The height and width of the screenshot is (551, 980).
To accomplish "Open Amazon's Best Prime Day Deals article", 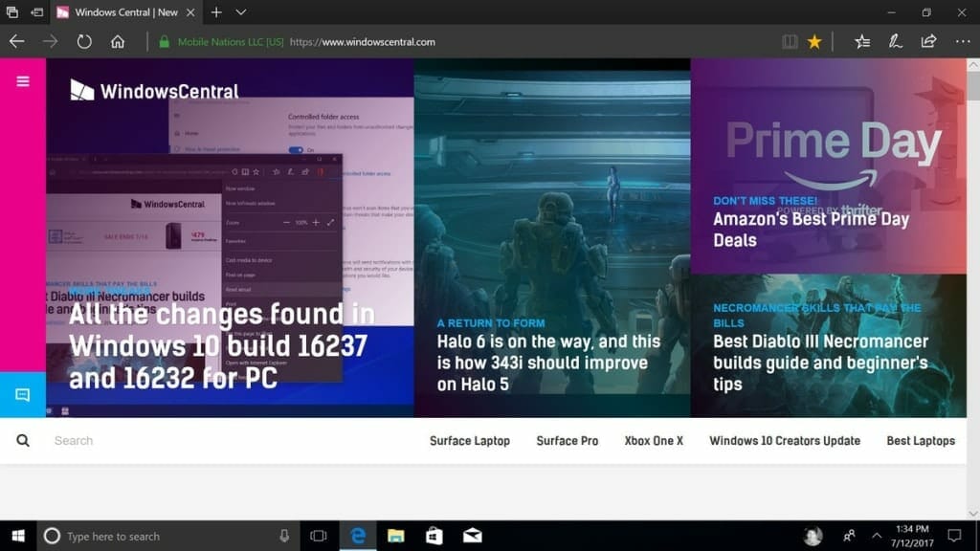I will 811,230.
